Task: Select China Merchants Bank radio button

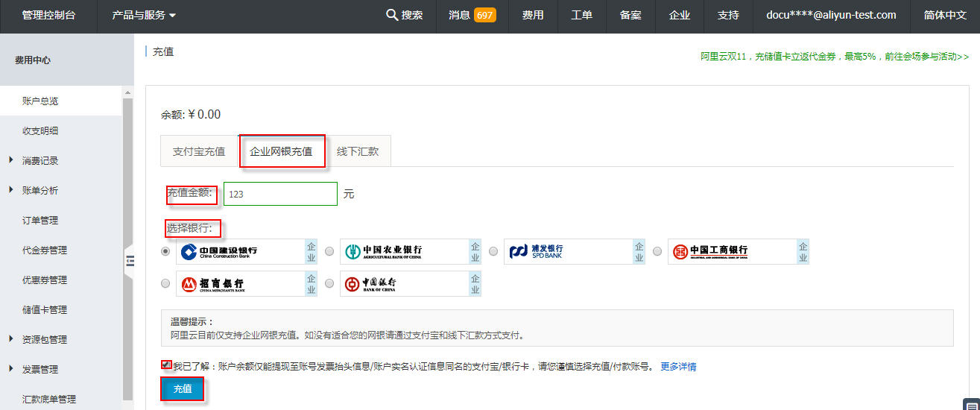Action: [165, 283]
